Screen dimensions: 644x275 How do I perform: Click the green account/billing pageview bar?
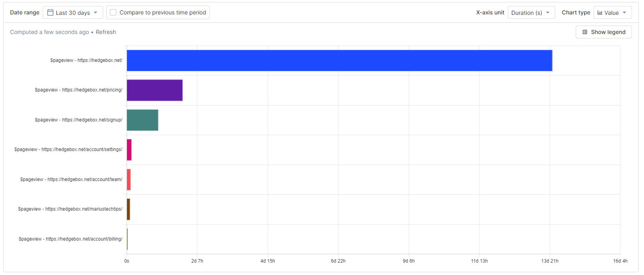click(128, 239)
